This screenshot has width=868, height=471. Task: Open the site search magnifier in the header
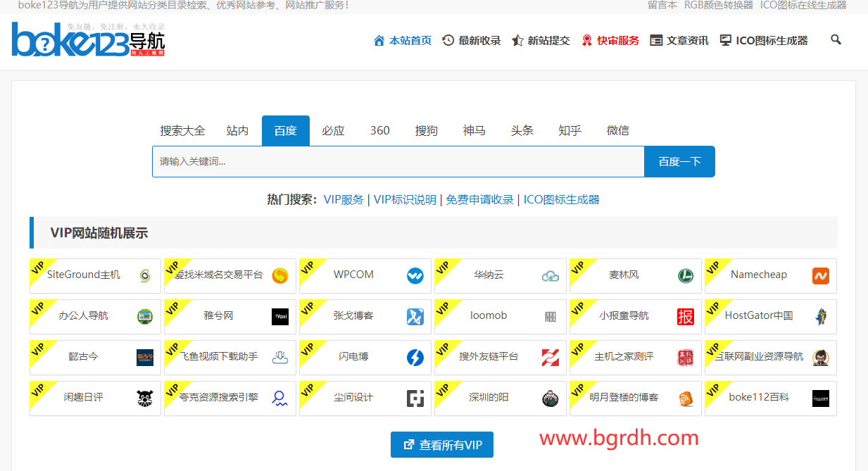836,40
